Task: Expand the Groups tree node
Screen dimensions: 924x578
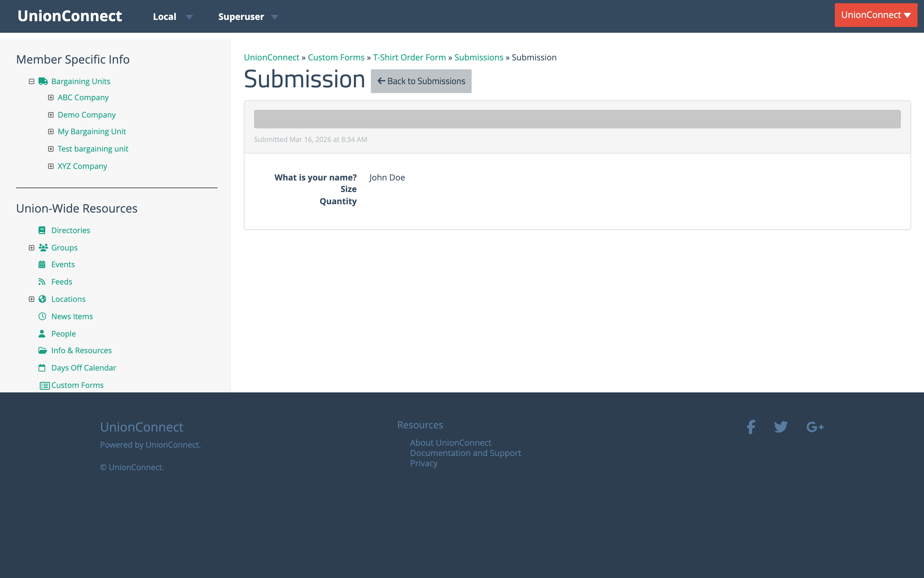Action: tap(32, 248)
